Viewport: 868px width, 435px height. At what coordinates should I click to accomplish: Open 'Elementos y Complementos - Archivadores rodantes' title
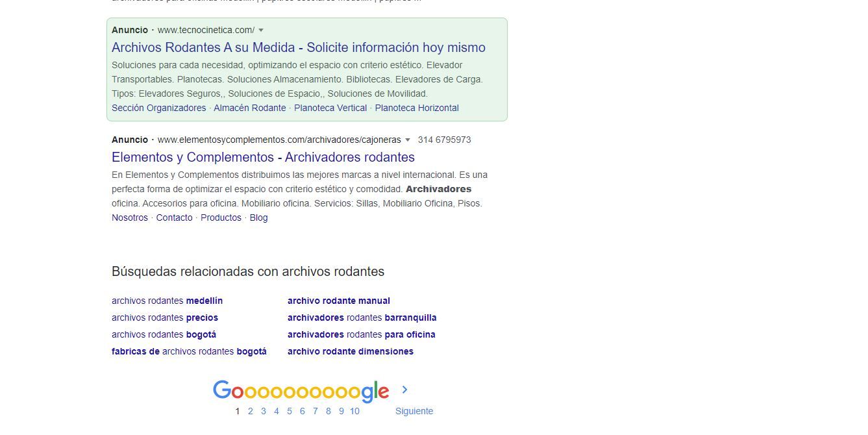tap(263, 157)
